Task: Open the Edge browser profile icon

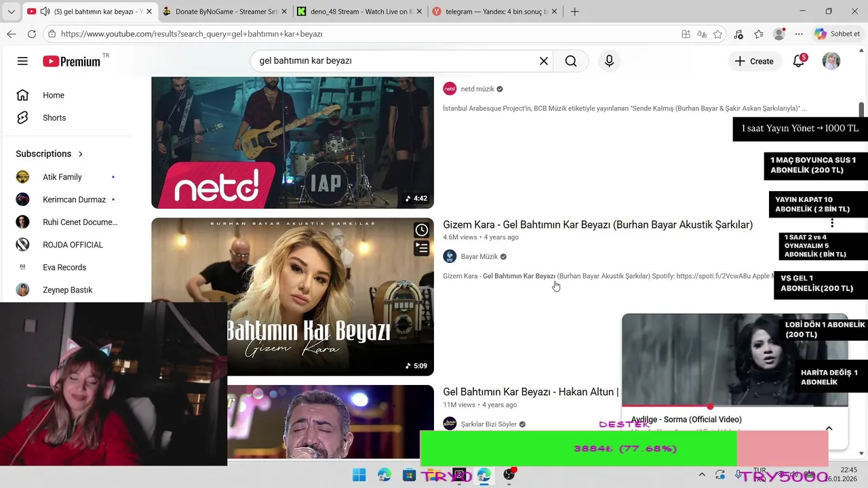Action: [779, 34]
